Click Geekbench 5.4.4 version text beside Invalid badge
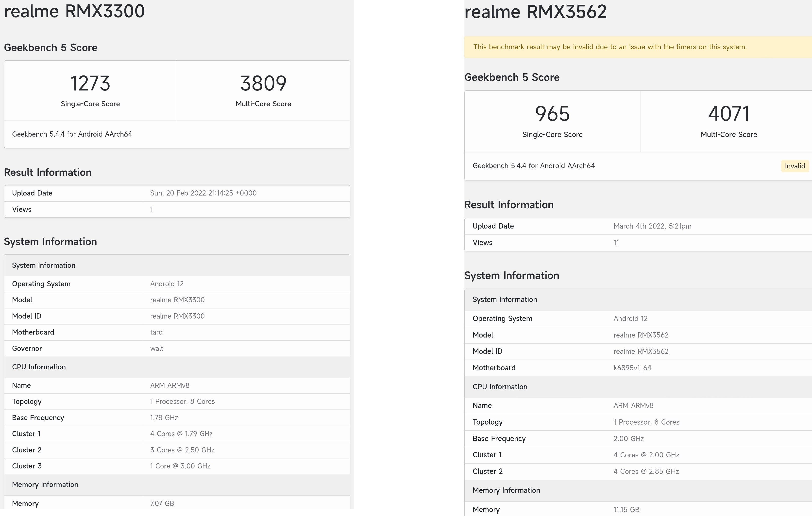Viewport: 812px width, 518px height. coord(533,166)
